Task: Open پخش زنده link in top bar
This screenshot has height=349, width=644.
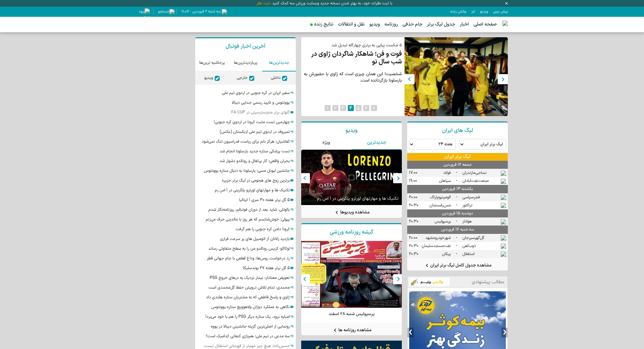Action: coord(458,11)
